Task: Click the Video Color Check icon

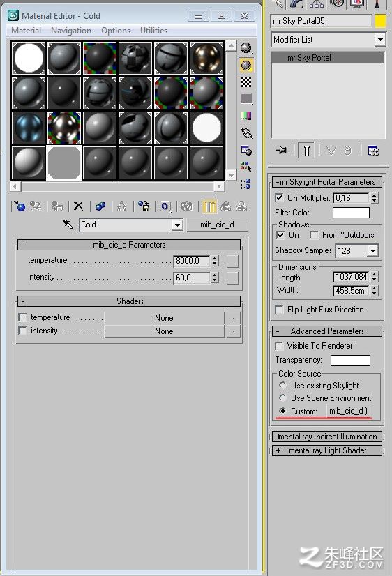Action: click(x=246, y=116)
